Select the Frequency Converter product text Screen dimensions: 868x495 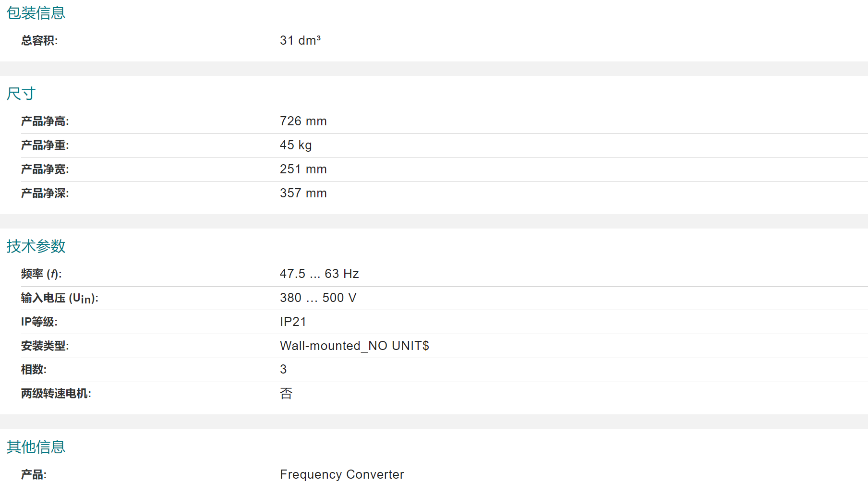click(x=342, y=474)
